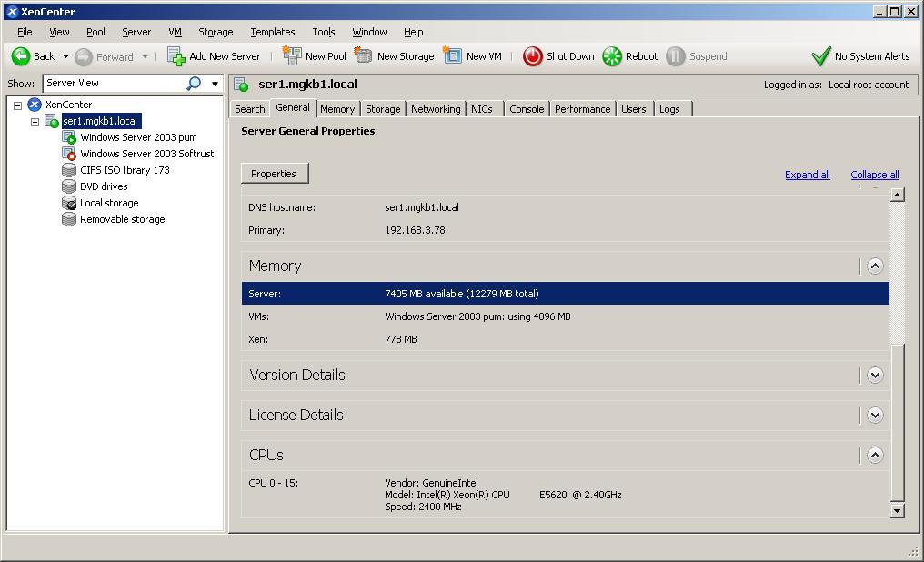
Task: Click the scrollbar down arrow
Action: tap(897, 511)
